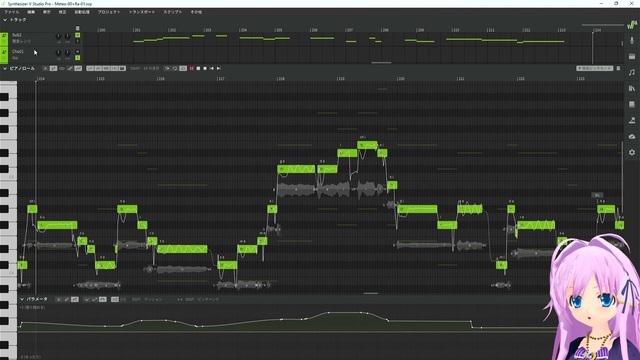Open the cloud icon panel in sidebar

(632, 136)
